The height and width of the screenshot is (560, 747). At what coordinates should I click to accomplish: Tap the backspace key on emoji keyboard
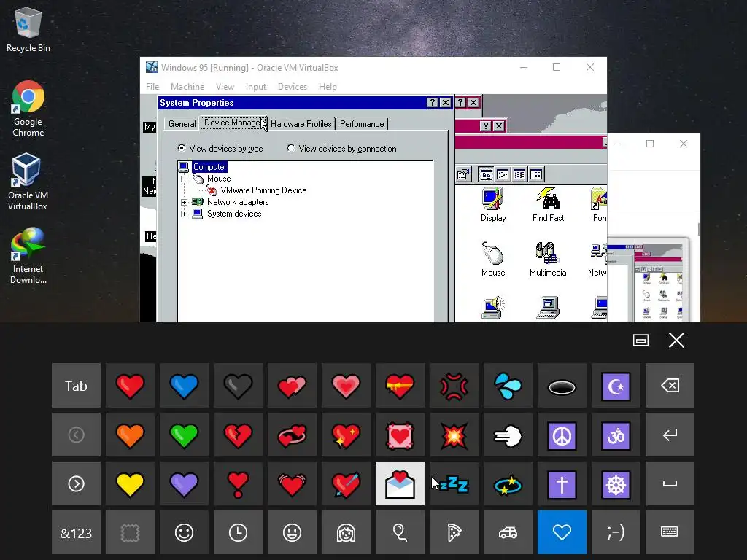[x=670, y=386]
